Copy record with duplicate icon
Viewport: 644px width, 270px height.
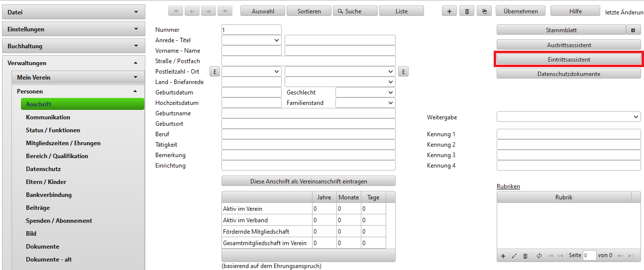[484, 11]
